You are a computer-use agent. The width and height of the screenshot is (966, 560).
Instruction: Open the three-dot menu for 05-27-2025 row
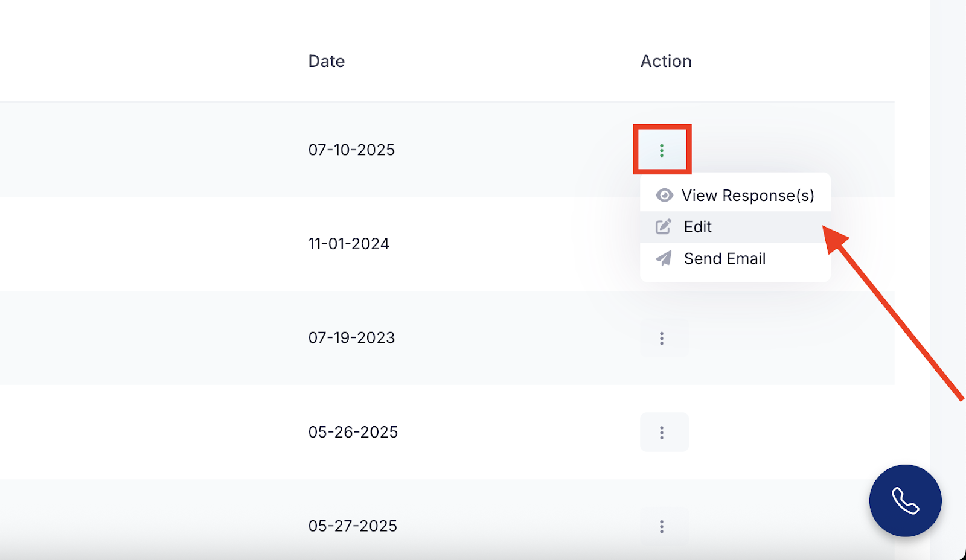tap(664, 526)
